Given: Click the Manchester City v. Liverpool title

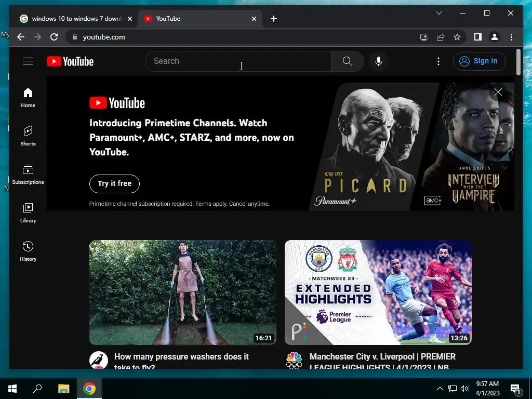Looking at the screenshot, I should pyautogui.click(x=382, y=361).
